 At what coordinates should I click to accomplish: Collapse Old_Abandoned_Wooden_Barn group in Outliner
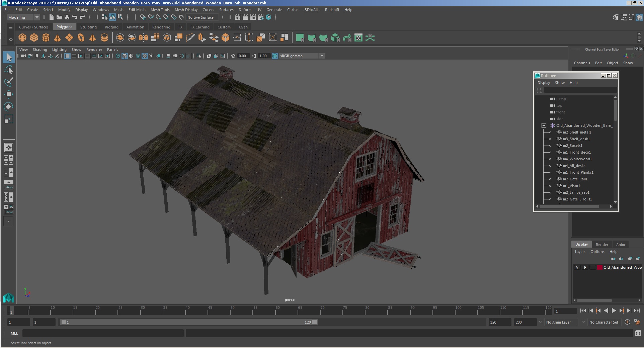[x=544, y=125]
